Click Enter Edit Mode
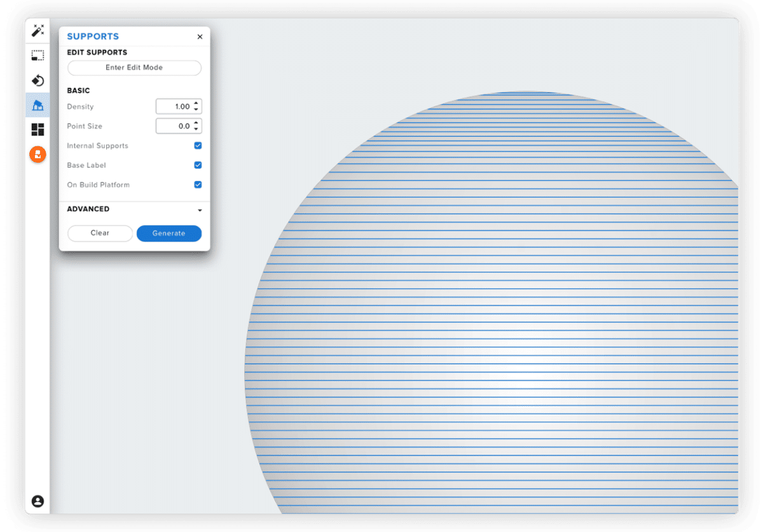This screenshot has height=532, width=763. [134, 67]
